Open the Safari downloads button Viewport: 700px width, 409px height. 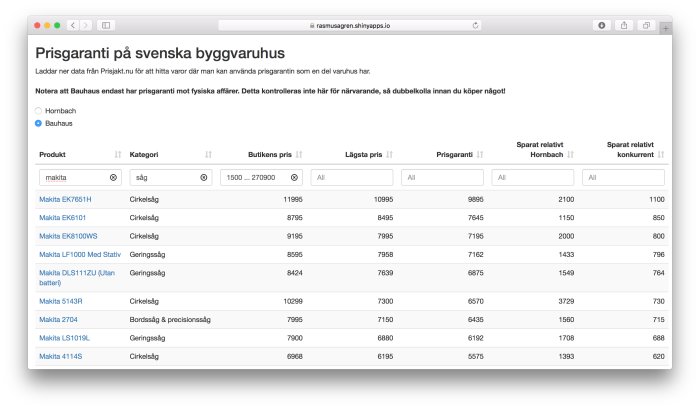point(601,25)
